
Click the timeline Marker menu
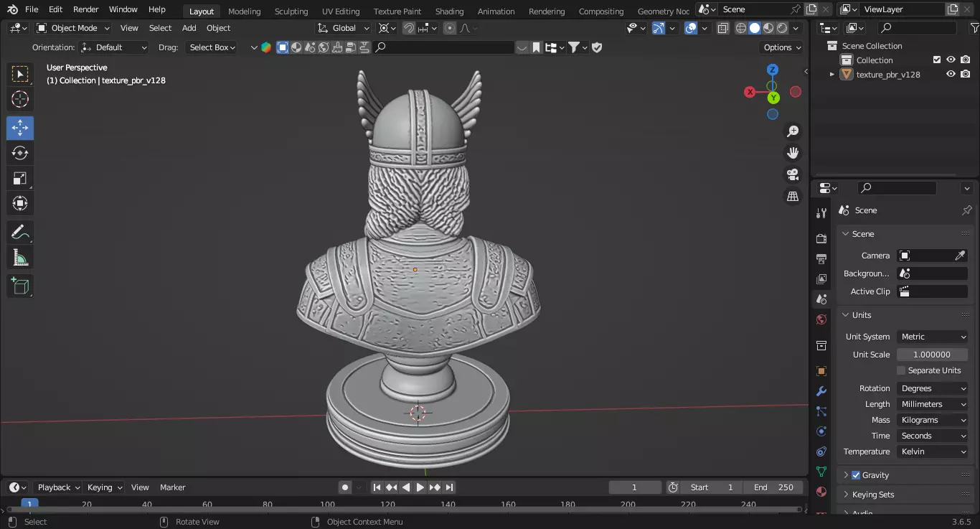click(173, 487)
